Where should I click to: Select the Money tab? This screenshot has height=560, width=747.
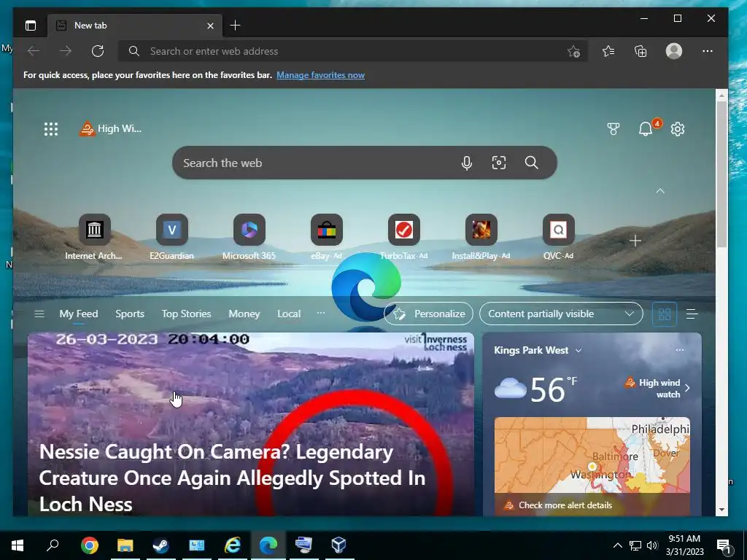point(244,314)
